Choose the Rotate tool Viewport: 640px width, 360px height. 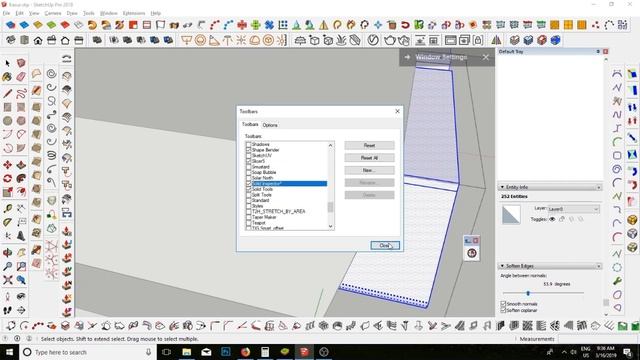click(x=7, y=178)
